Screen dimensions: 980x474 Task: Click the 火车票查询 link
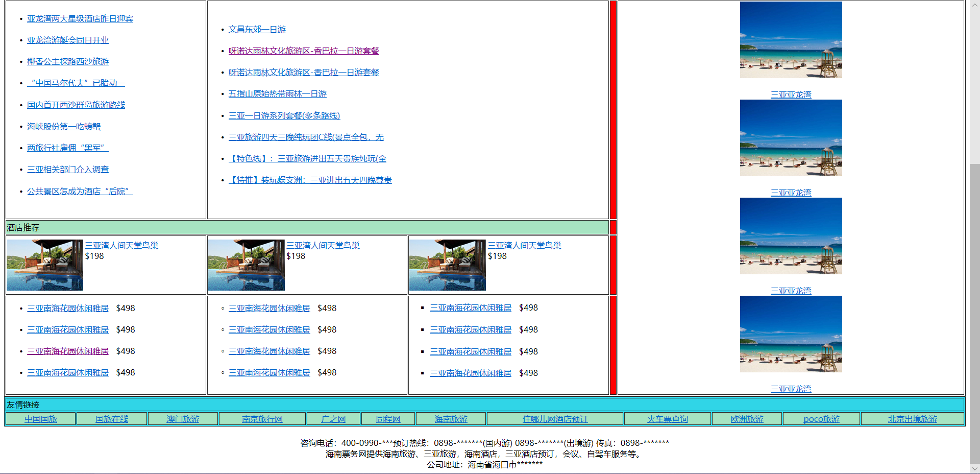coord(667,419)
